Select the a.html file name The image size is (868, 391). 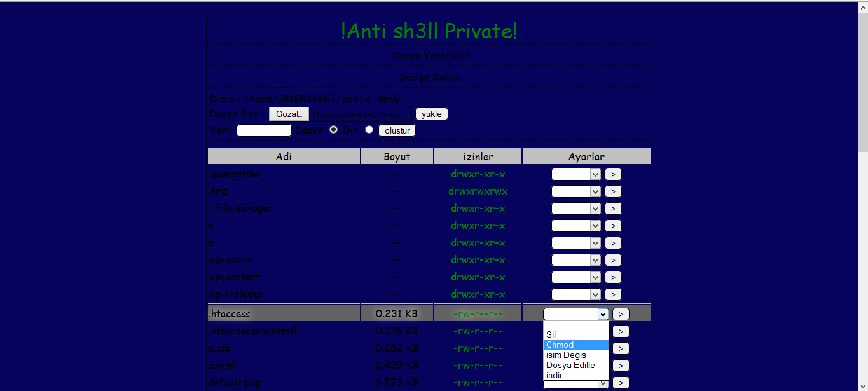click(222, 366)
